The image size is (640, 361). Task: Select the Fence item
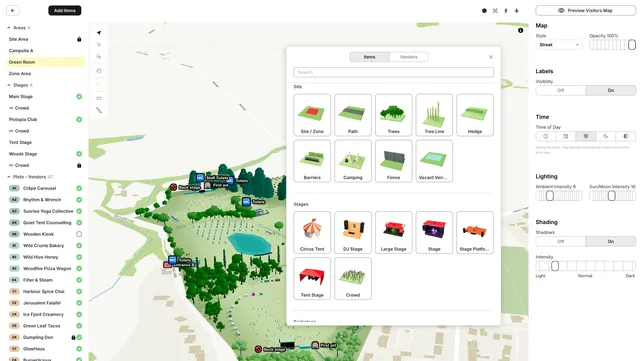393,161
